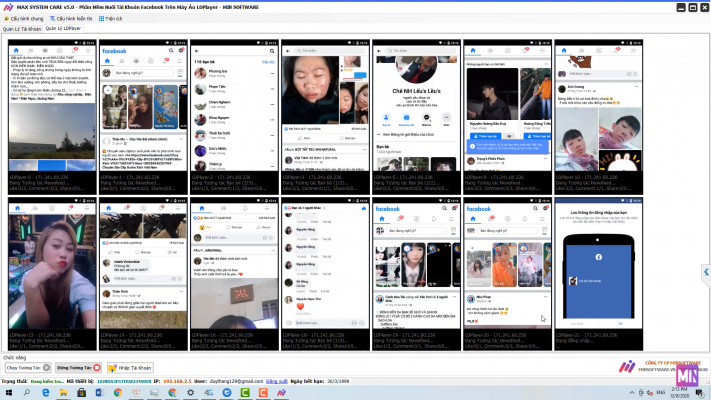Open the Windows Start menu
This screenshot has width=711, height=400.
7,393
